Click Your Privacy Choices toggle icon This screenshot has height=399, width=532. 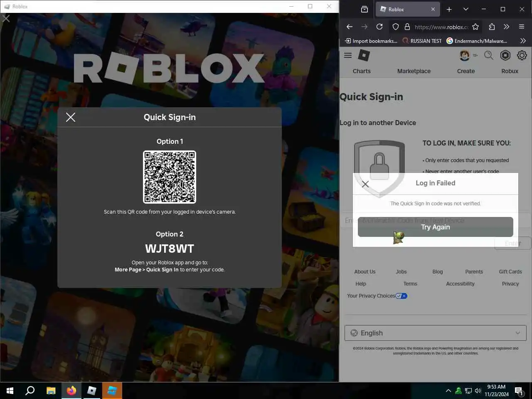[x=401, y=296]
